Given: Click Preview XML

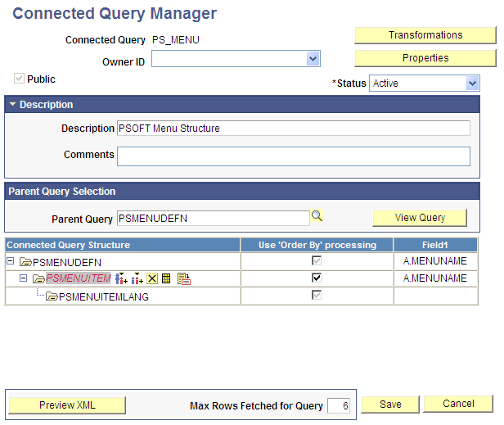Looking at the screenshot, I should 67,405.
